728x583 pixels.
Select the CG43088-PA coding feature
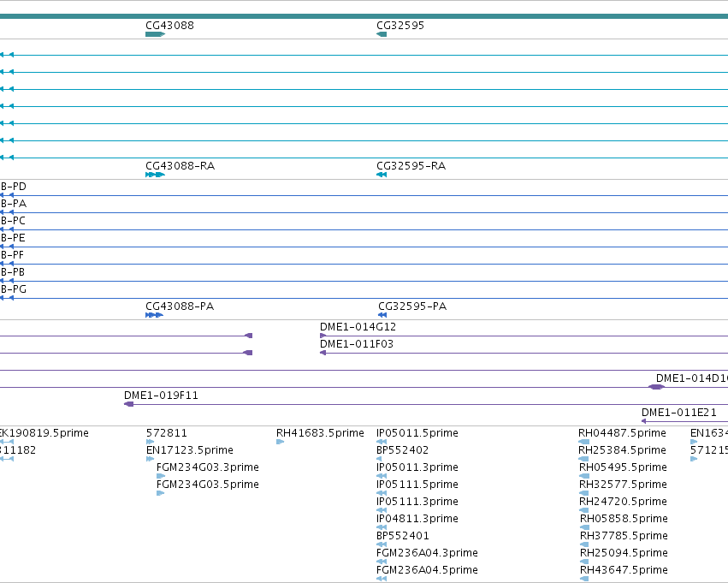click(154, 315)
